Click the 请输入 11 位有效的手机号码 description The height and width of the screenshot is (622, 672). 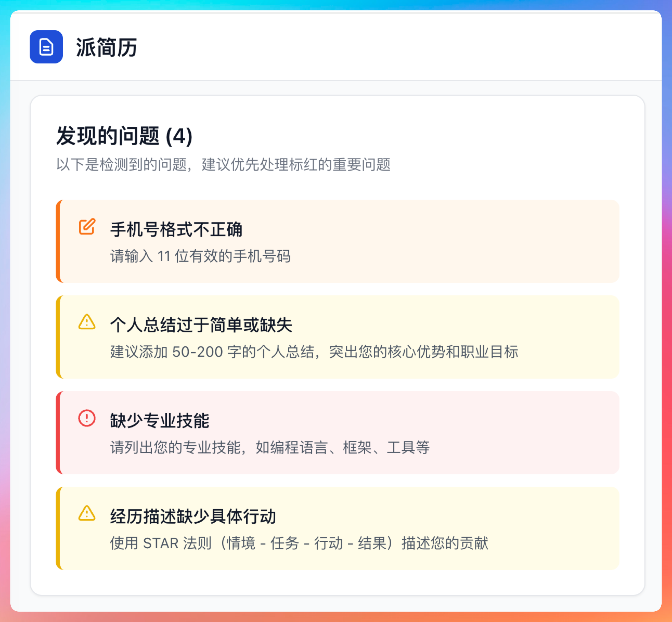(x=200, y=256)
